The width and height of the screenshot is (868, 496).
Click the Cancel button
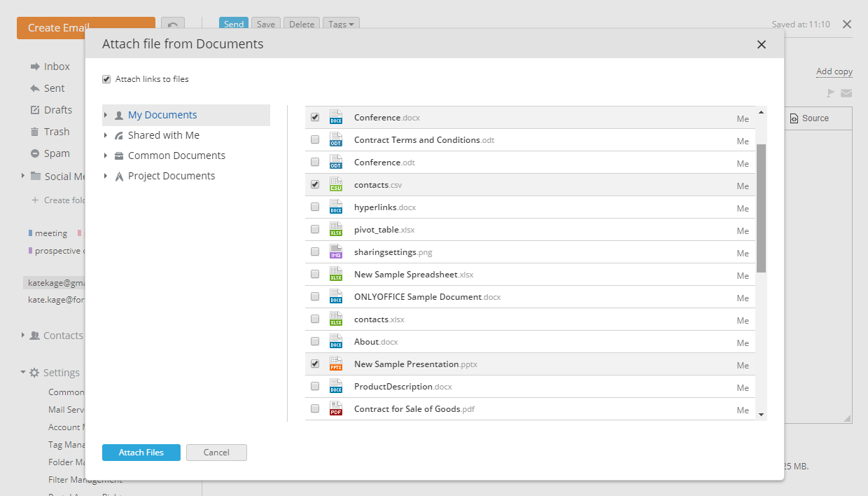point(216,453)
